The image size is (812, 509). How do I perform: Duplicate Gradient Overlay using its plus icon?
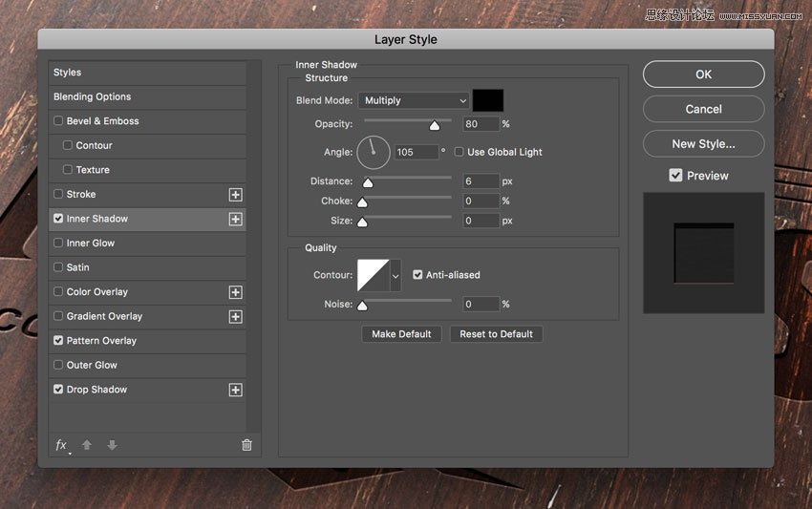click(x=235, y=317)
